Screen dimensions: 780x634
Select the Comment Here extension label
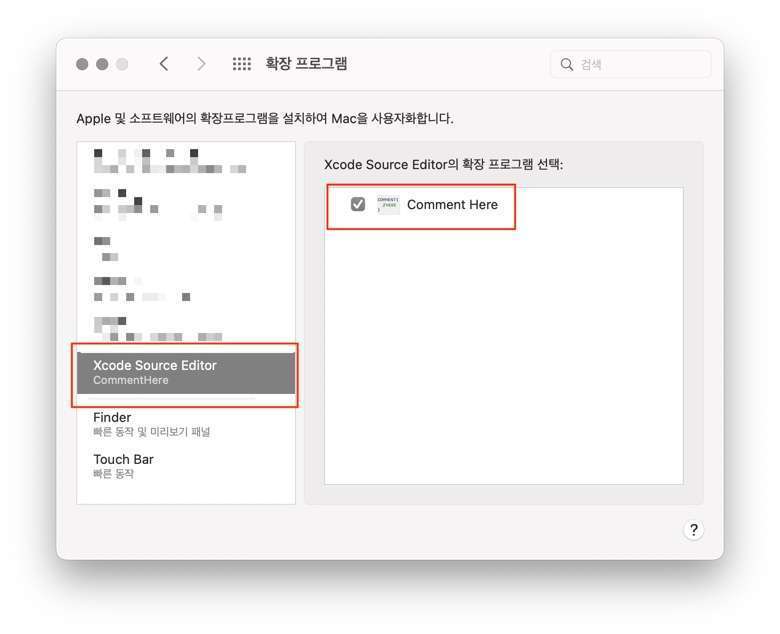point(452,205)
